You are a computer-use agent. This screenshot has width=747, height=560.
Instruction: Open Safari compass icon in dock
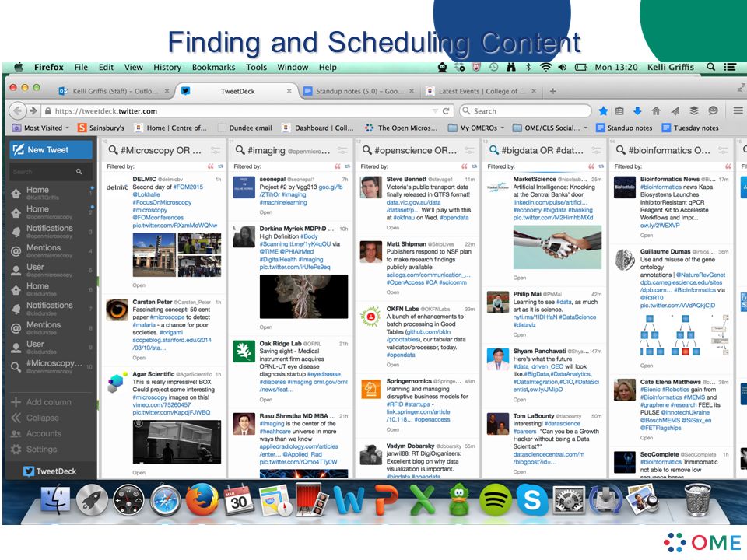[165, 500]
